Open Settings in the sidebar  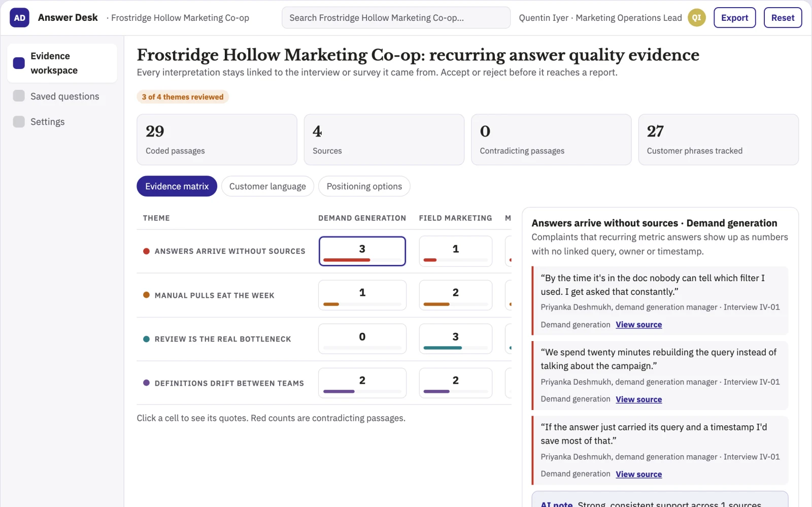coord(62,122)
